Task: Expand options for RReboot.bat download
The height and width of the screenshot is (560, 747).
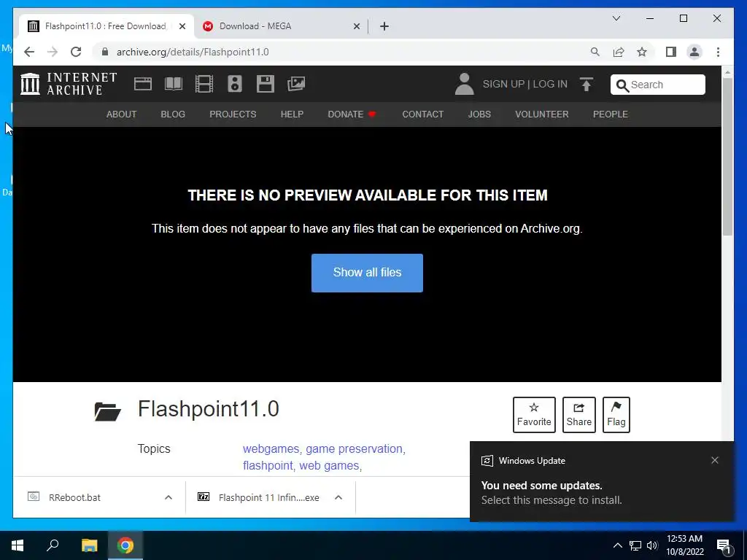Action: [169, 497]
